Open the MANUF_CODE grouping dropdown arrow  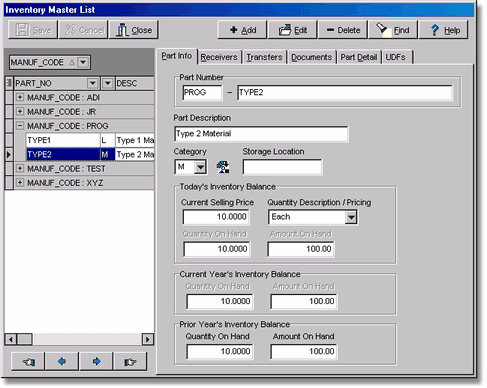tap(83, 62)
